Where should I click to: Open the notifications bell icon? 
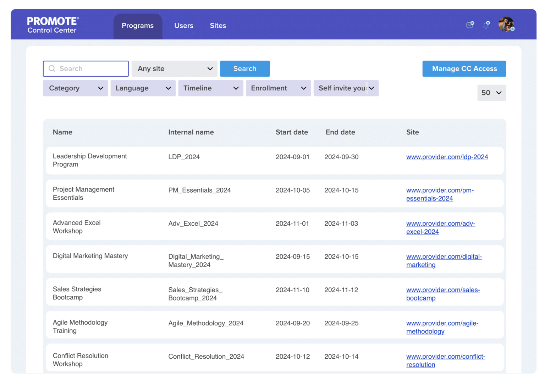click(486, 25)
